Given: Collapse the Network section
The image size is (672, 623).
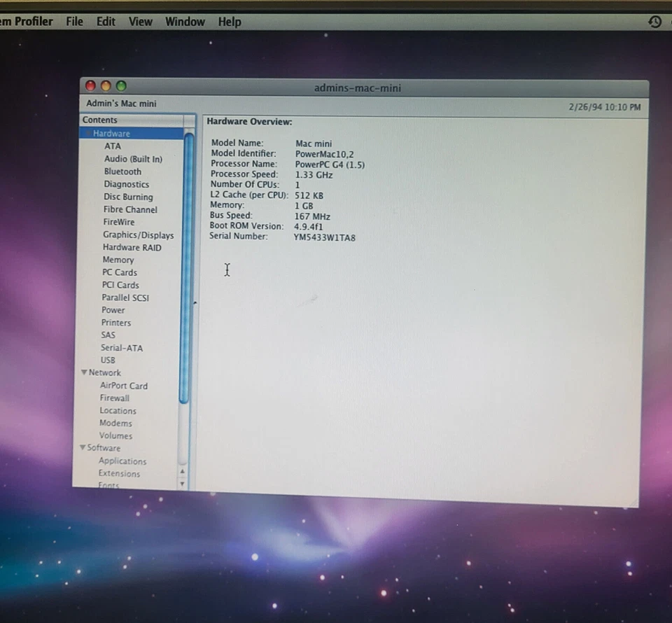Looking at the screenshot, I should click(83, 372).
